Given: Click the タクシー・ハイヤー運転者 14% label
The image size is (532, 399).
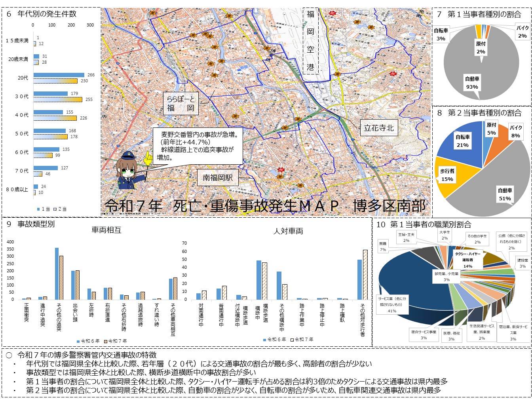Looking at the screenshot, I should point(467,260).
